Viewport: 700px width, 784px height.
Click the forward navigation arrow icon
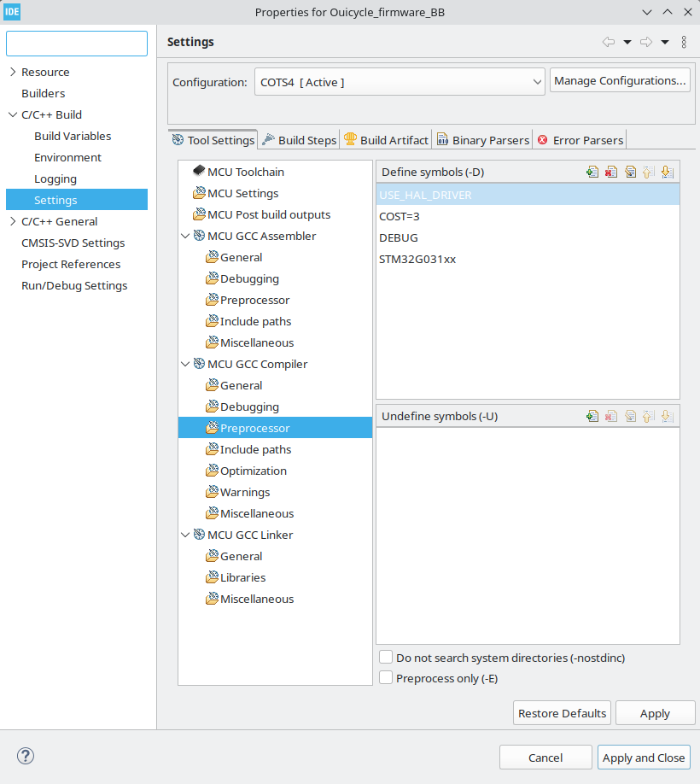pos(646,42)
